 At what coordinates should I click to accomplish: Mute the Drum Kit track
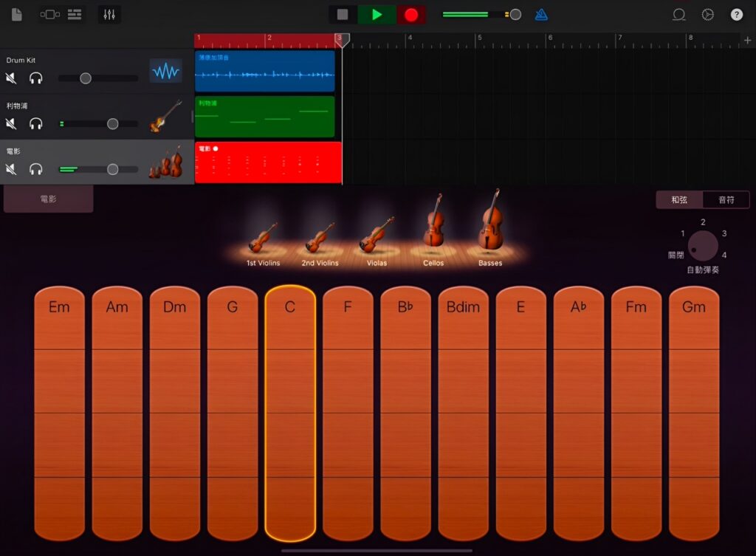11,78
